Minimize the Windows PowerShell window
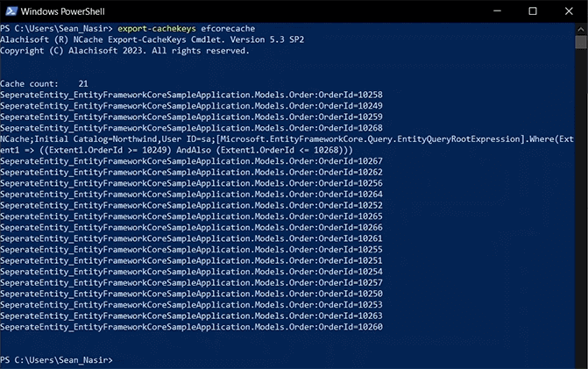The height and width of the screenshot is (369, 588). [x=497, y=11]
